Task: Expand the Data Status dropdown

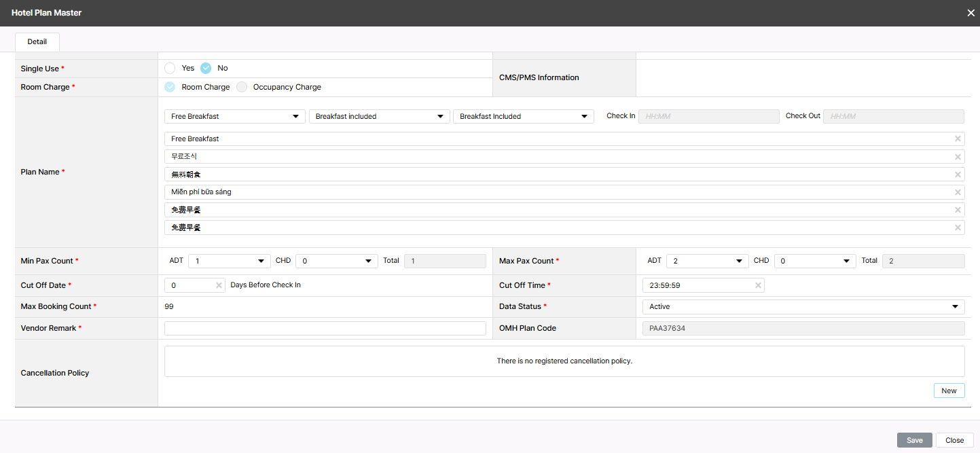Action: pos(803,307)
